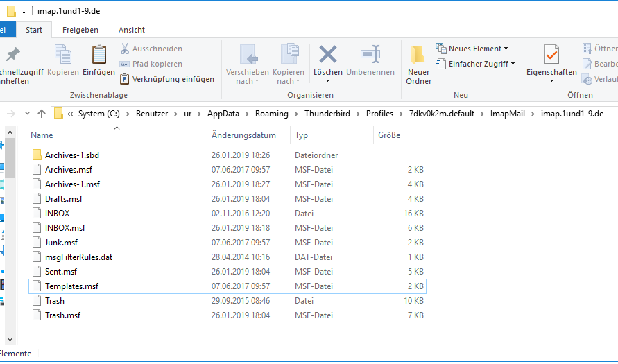The height and width of the screenshot is (364, 618).
Task: Open the recent locations history dropdown arrow
Action: [x=27, y=114]
